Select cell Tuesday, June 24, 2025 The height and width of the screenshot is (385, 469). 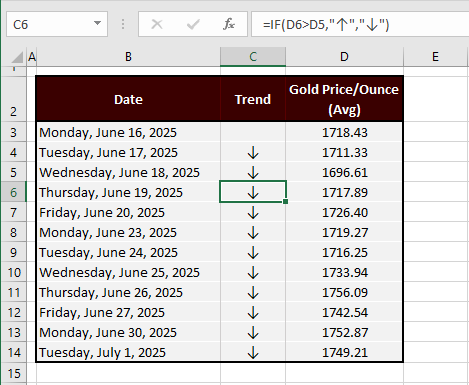128,252
